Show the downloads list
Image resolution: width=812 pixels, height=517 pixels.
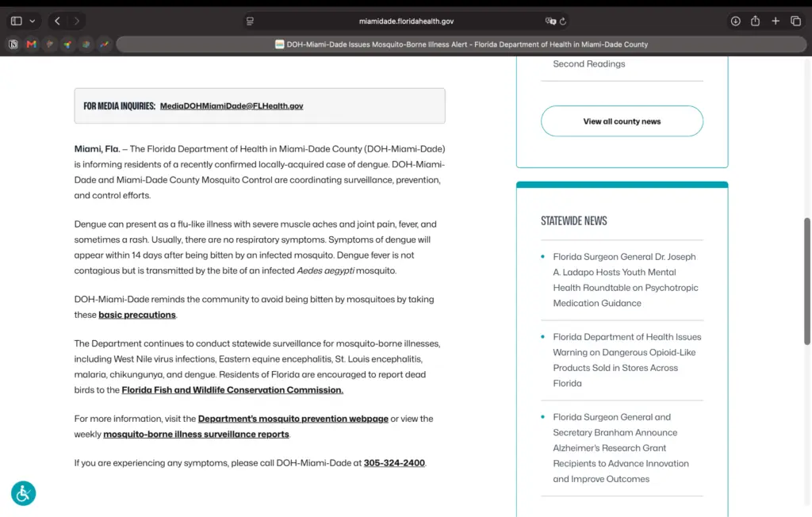pyautogui.click(x=735, y=21)
